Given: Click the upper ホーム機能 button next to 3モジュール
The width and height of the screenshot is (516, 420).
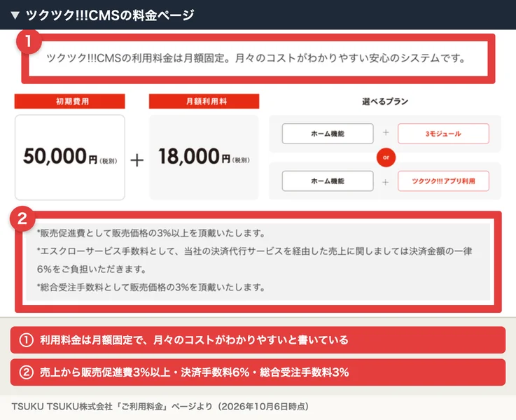Looking at the screenshot, I should coord(328,134).
